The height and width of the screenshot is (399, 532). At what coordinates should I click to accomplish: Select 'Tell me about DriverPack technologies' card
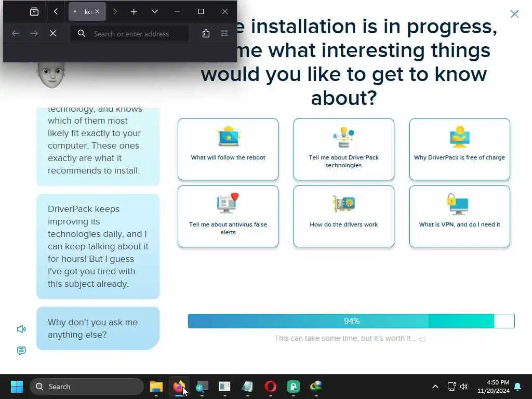pos(344,149)
